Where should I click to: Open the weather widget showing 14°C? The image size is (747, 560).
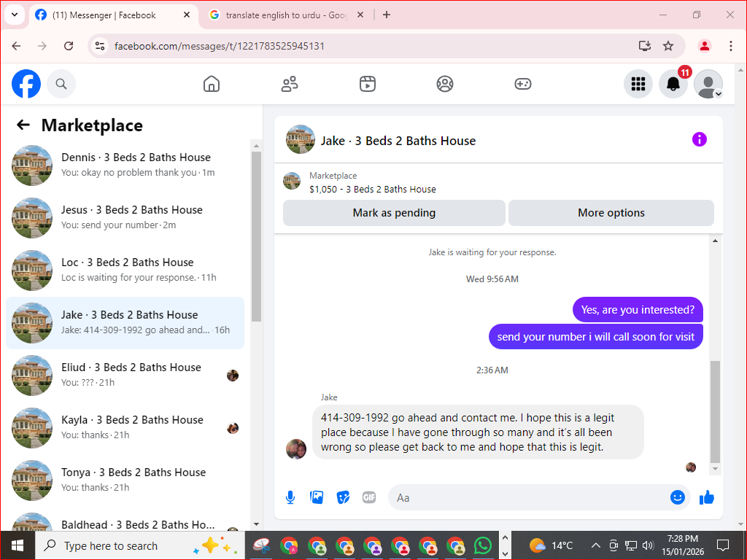(551, 545)
